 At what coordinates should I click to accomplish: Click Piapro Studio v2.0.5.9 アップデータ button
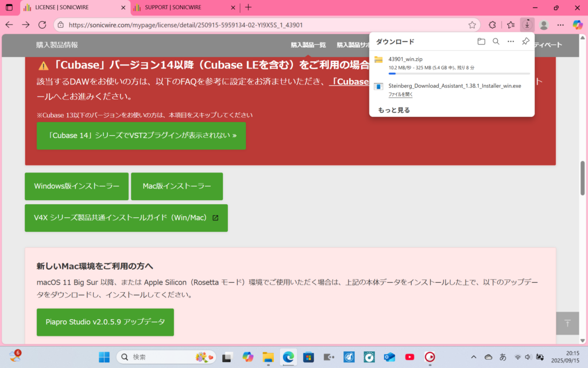[105, 322]
